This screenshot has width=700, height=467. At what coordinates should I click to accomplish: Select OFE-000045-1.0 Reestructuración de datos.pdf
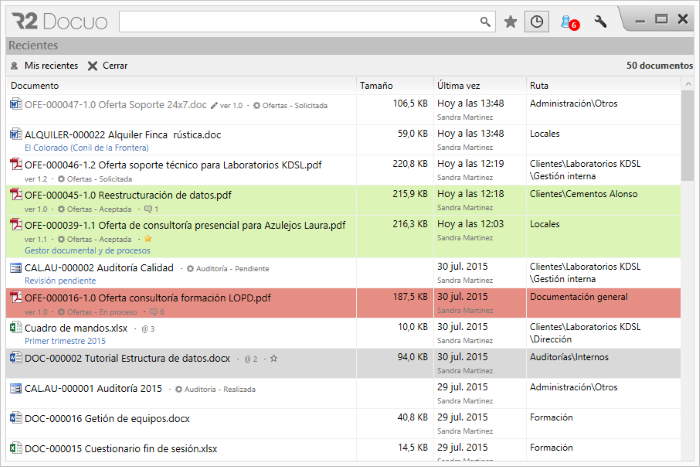pyautogui.click(x=128, y=195)
